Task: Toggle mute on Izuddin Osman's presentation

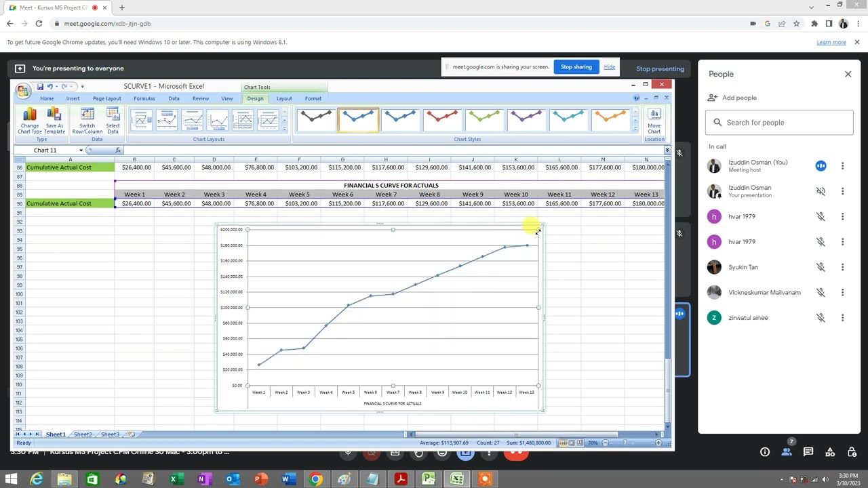Action: tap(821, 191)
